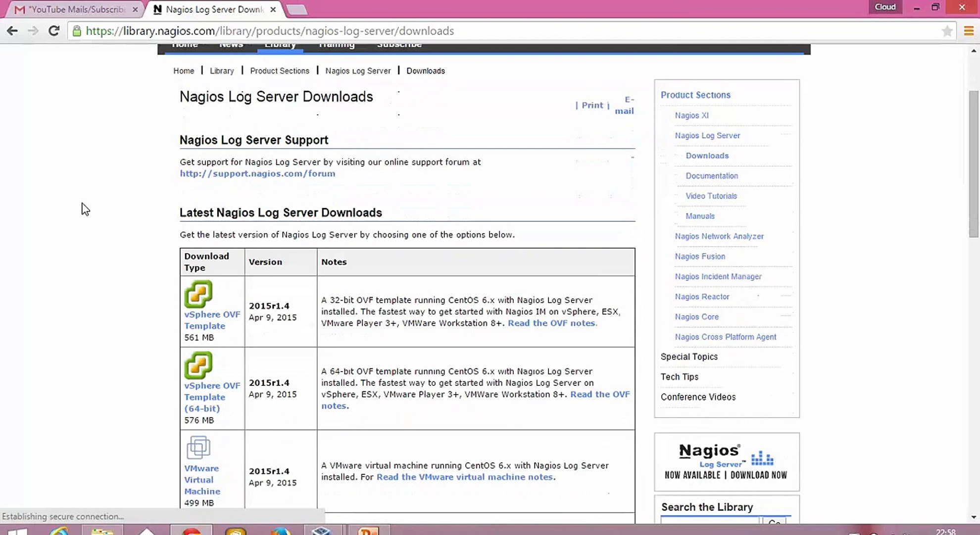This screenshot has width=980, height=535.
Task: Click the 64-bit vSphere OVF Template icon
Action: (x=198, y=366)
